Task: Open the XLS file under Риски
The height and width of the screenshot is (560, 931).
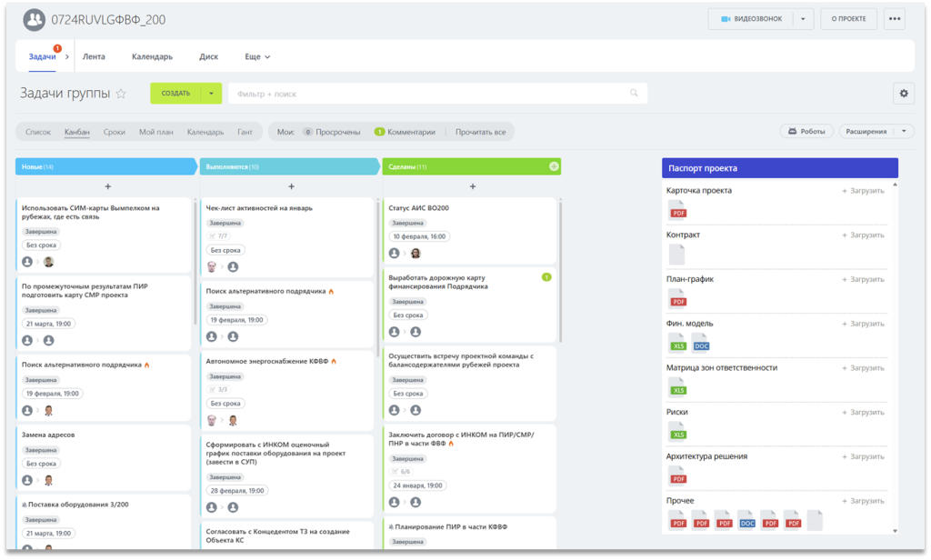Action: pos(677,432)
